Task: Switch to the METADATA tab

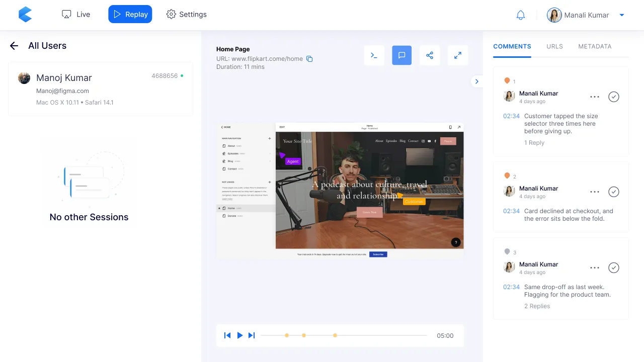Action: [595, 46]
